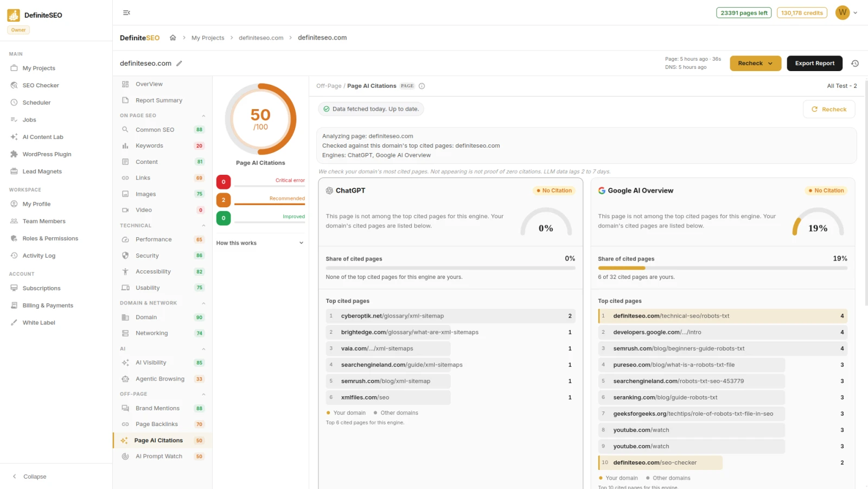
Task: Click the definiteseo.com/technical-seo/robots-txt cited page row
Action: [x=723, y=316]
